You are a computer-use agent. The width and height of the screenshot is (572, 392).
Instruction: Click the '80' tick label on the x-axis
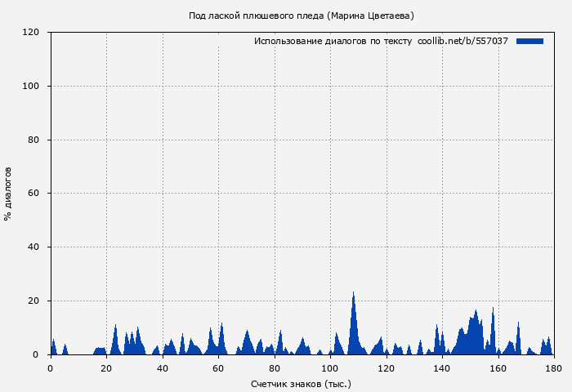pyautogui.click(x=275, y=368)
